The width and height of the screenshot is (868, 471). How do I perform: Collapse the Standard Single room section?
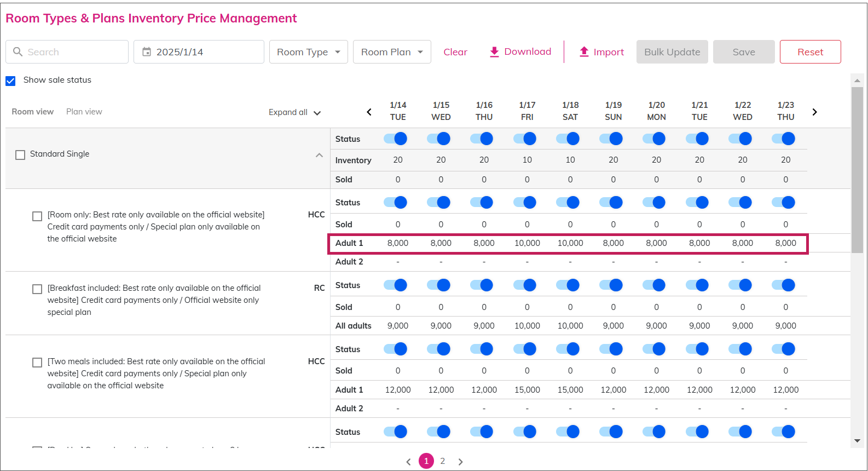tap(319, 155)
